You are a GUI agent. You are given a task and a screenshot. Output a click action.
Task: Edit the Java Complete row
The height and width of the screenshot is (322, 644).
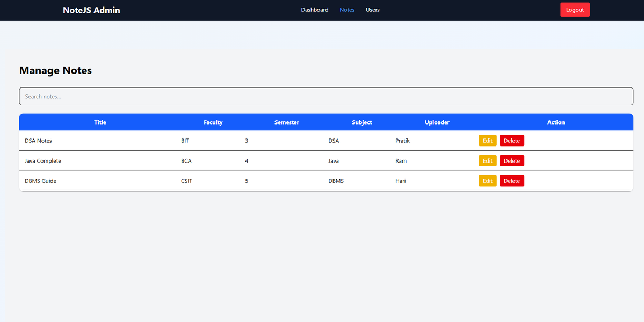pyautogui.click(x=488, y=161)
